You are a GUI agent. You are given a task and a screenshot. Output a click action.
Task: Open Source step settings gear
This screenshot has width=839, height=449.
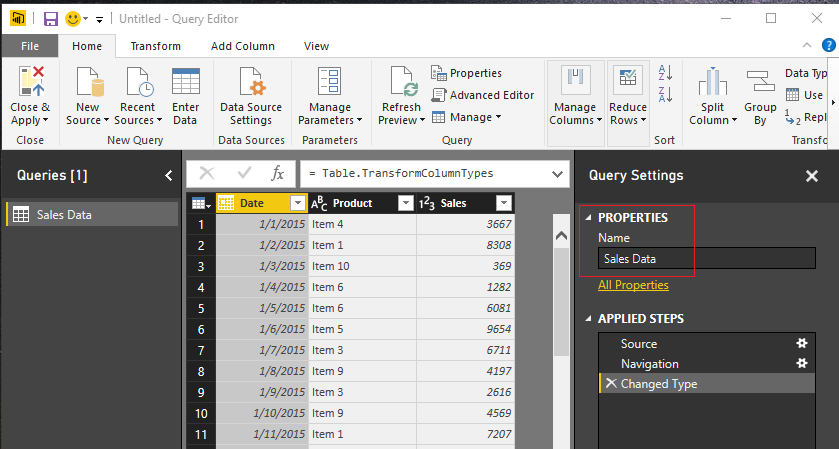point(802,343)
